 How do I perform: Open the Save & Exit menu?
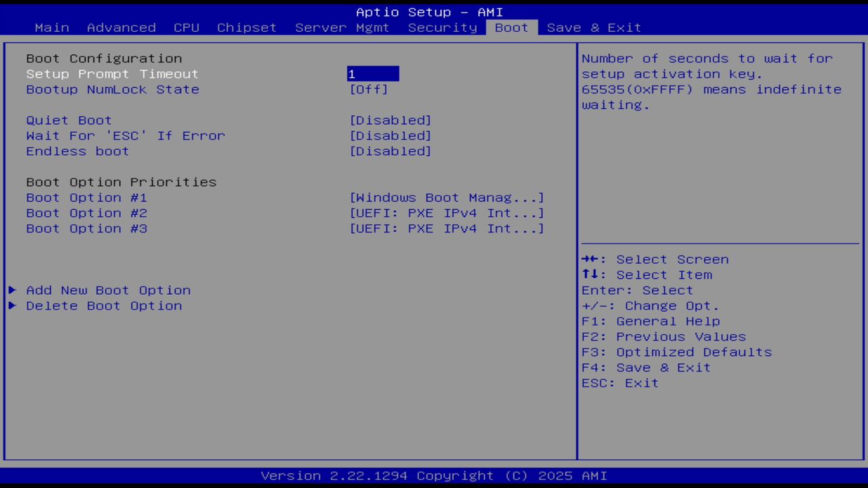pos(593,27)
